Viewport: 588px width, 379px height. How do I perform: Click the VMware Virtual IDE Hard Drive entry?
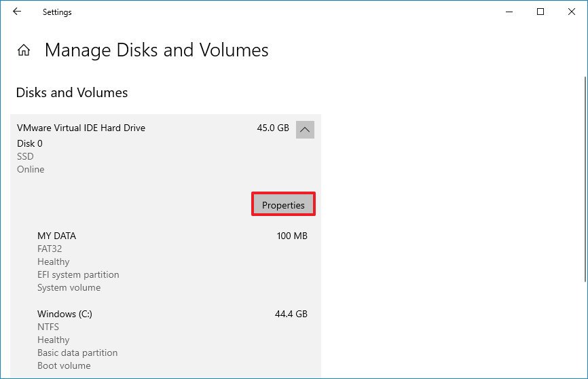click(x=81, y=128)
